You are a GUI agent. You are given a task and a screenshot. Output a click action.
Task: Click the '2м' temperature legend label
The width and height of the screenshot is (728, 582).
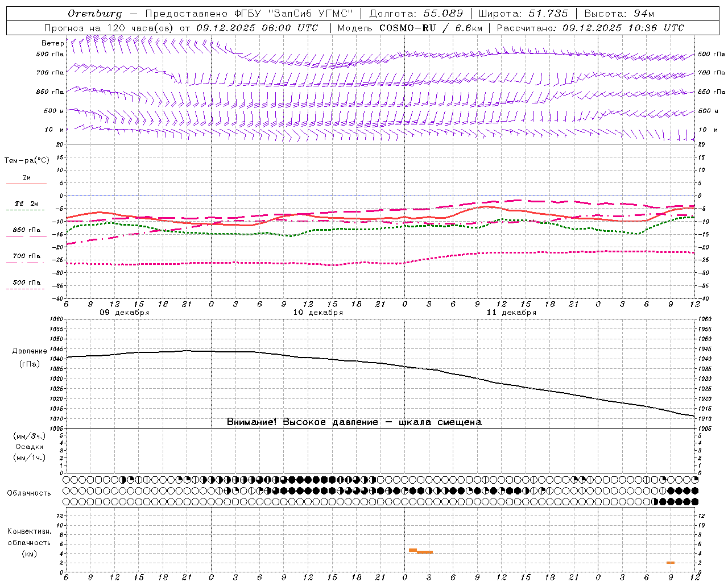point(27,177)
